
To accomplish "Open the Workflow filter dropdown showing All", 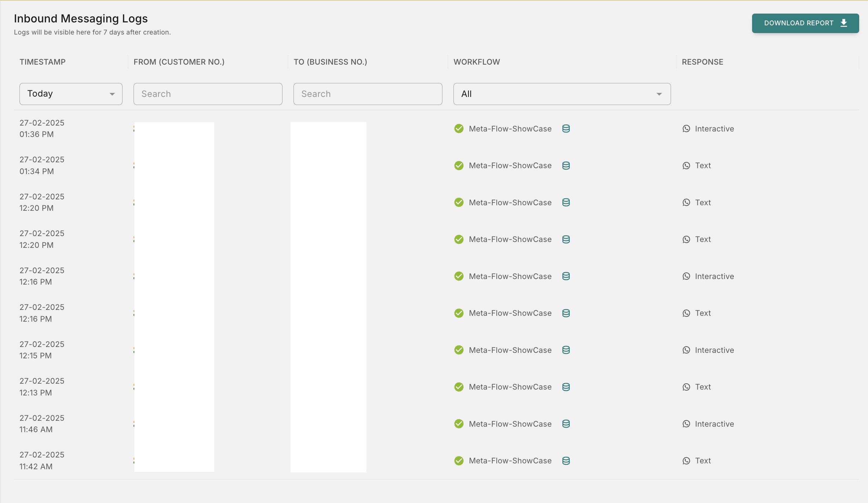I will (x=561, y=94).
